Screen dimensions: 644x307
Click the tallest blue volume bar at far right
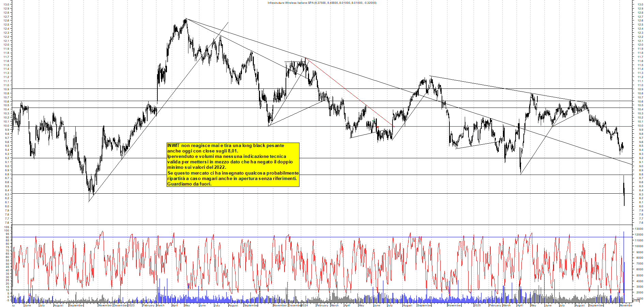click(x=624, y=265)
